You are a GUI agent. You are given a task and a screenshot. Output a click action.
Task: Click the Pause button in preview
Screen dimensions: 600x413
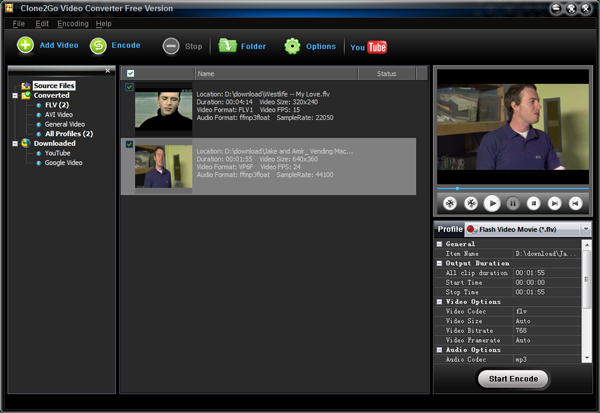[x=513, y=203]
